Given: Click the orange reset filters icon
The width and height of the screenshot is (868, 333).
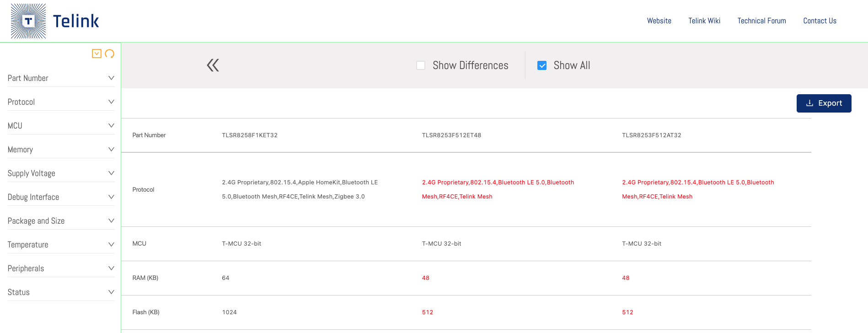Looking at the screenshot, I should point(109,54).
